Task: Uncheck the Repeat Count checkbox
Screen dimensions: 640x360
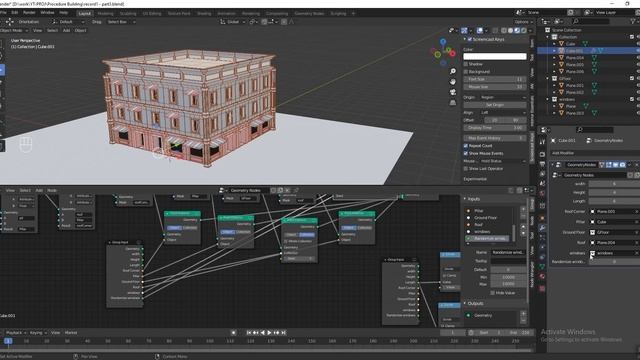Action: tap(466, 146)
